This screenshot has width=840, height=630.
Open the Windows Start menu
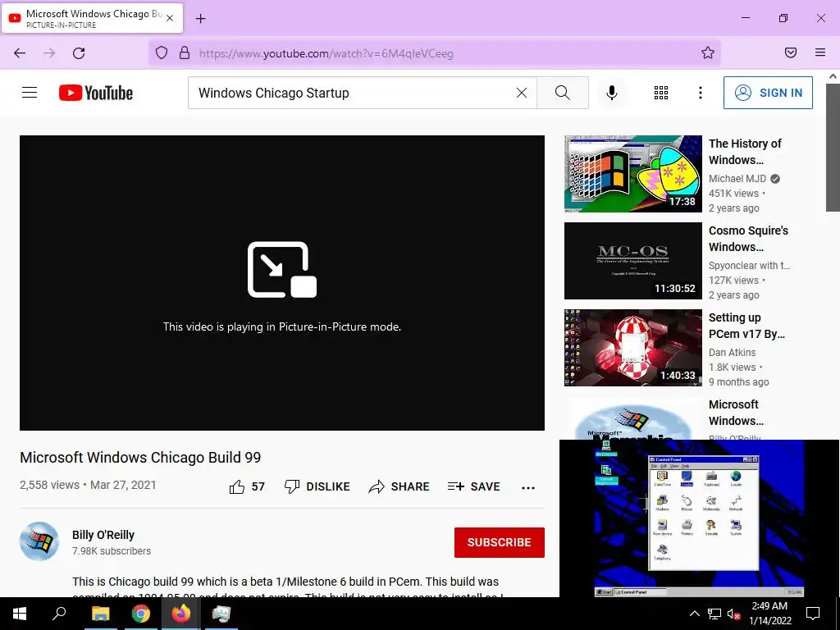pyautogui.click(x=20, y=614)
